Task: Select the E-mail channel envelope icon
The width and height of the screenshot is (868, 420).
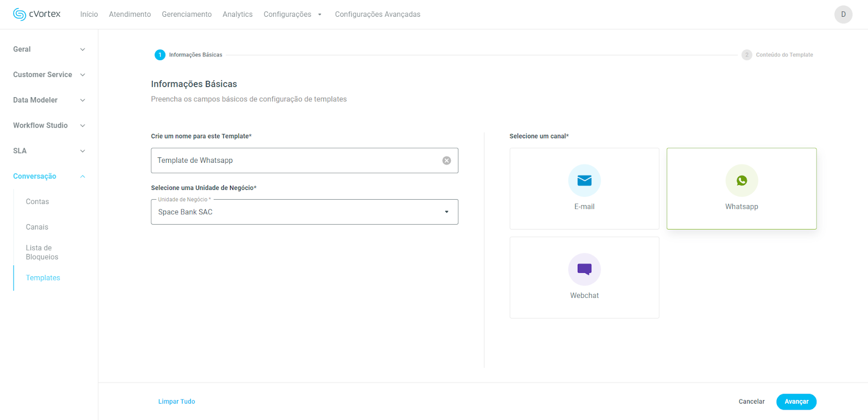Action: 584,181
